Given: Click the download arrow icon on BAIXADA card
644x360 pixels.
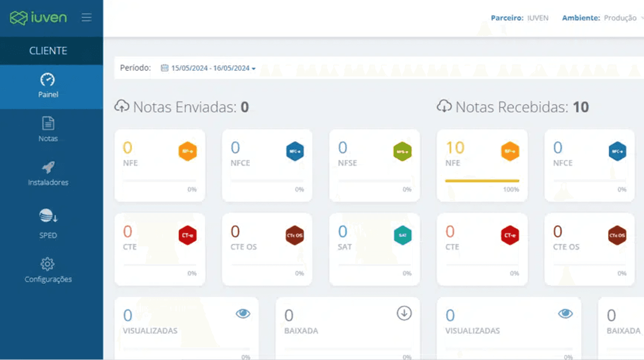Looking at the screenshot, I should point(404,313).
